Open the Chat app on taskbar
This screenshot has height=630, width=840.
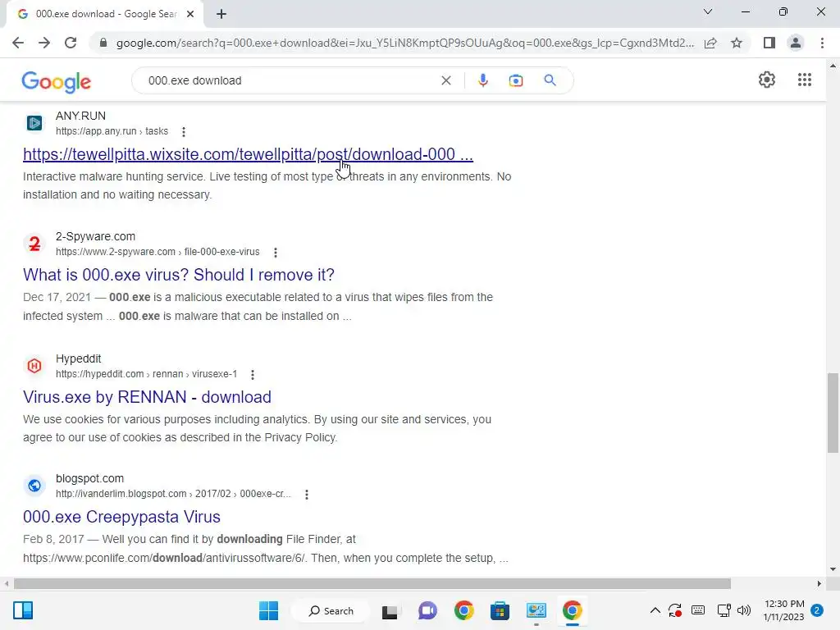point(427,610)
